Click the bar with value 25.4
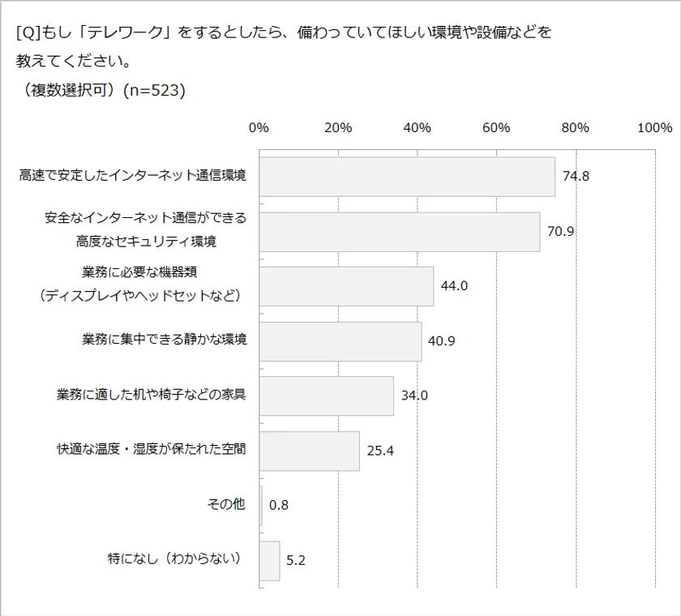This screenshot has height=616, width=681. pyautogui.click(x=310, y=451)
